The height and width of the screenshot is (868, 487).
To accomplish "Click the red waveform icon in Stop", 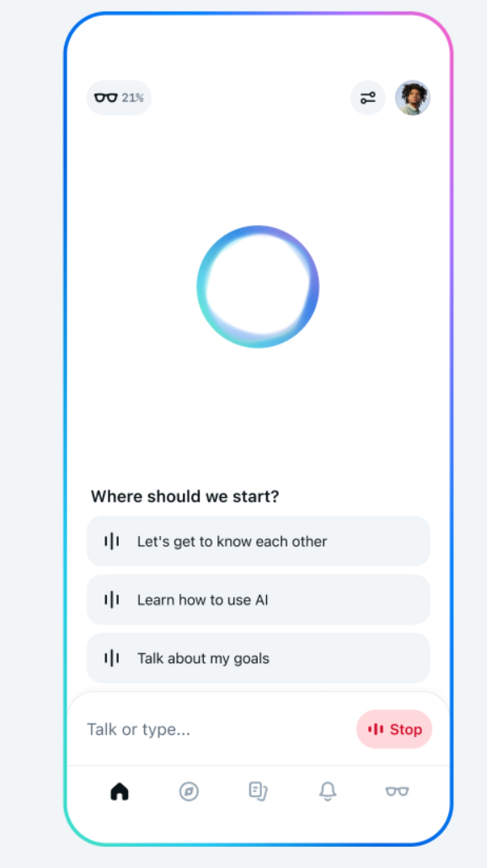I will (x=376, y=730).
